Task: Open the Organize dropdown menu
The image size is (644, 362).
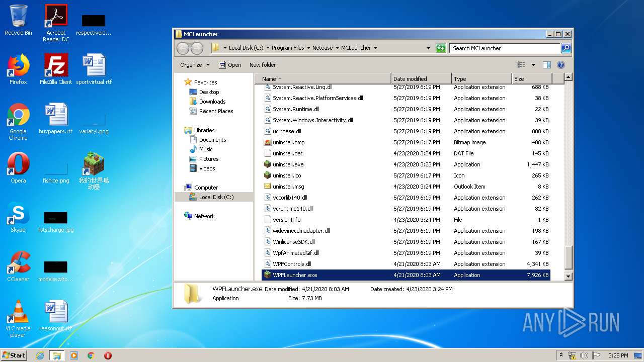Action: coord(195,65)
